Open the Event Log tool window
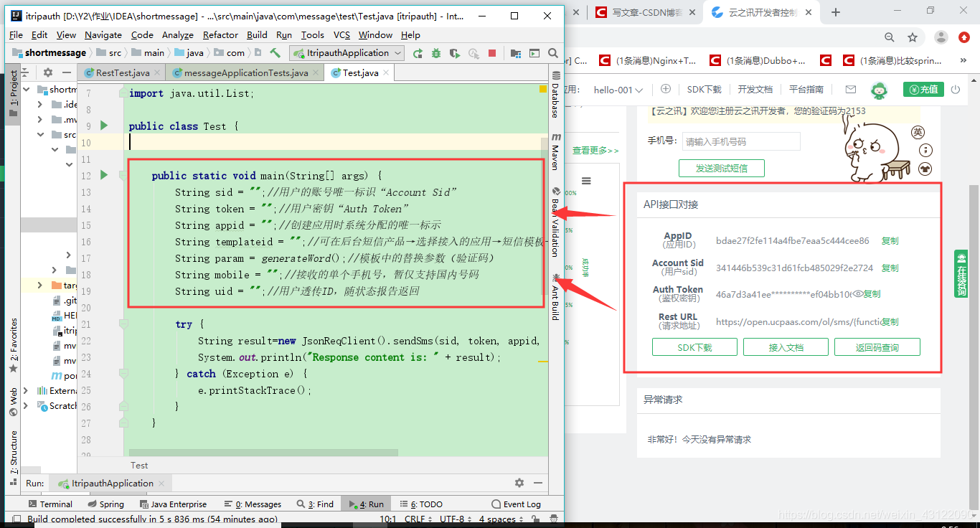Screen dimensions: 980x528 tap(516, 504)
